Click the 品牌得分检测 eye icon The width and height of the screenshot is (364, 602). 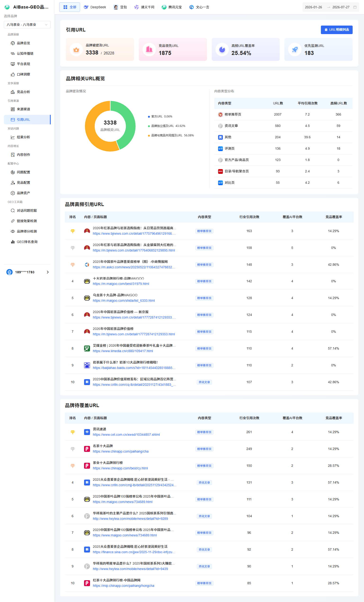pyautogui.click(x=13, y=231)
